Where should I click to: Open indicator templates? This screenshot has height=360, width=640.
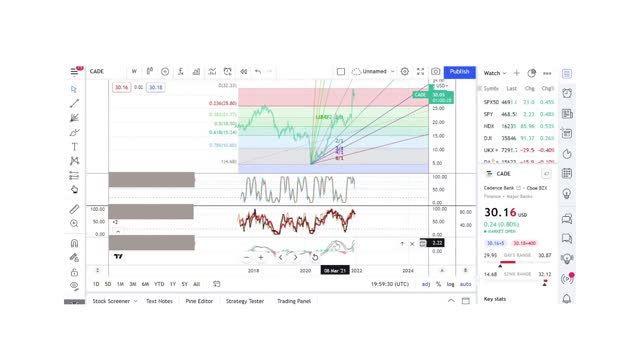click(x=212, y=71)
